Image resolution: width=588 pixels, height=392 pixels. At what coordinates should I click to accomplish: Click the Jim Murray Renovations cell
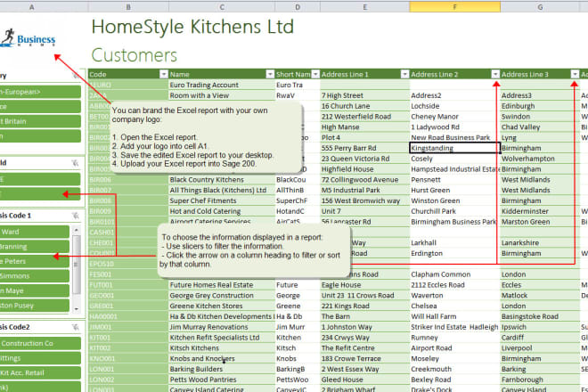(222, 327)
